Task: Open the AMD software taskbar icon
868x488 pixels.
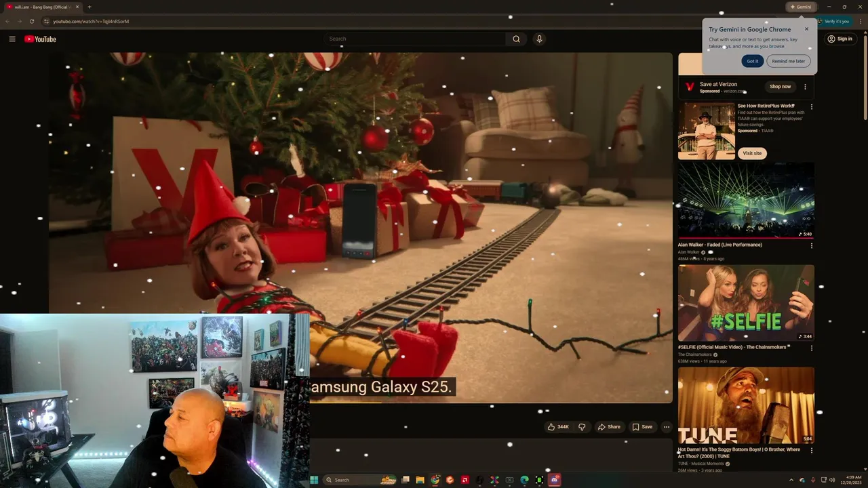Action: click(x=465, y=480)
